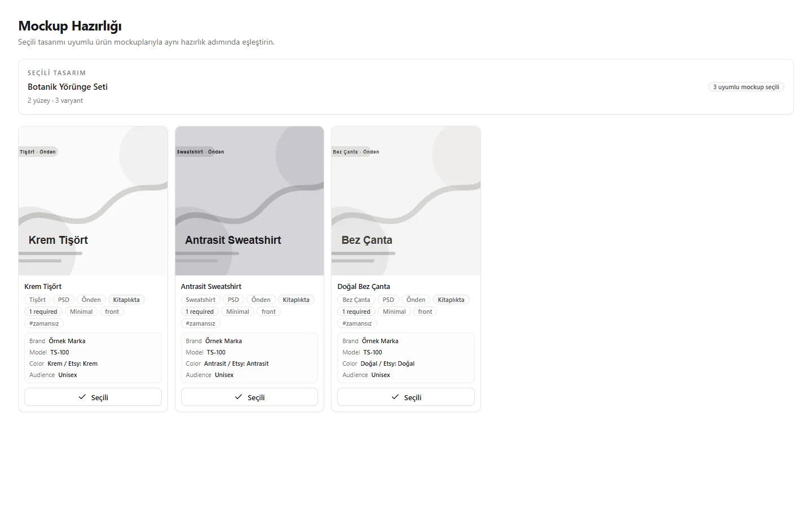Deselect the Antrasit Sweatshirt Seçili button
The height and width of the screenshot is (508, 812).
(249, 397)
